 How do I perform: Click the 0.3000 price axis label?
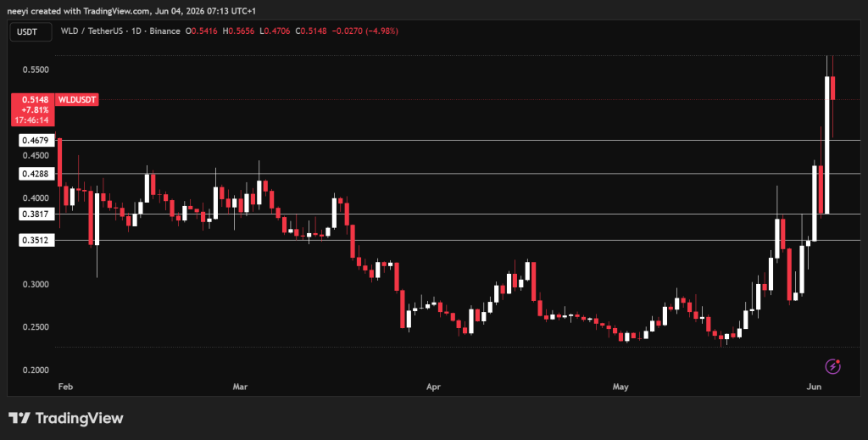coord(36,284)
